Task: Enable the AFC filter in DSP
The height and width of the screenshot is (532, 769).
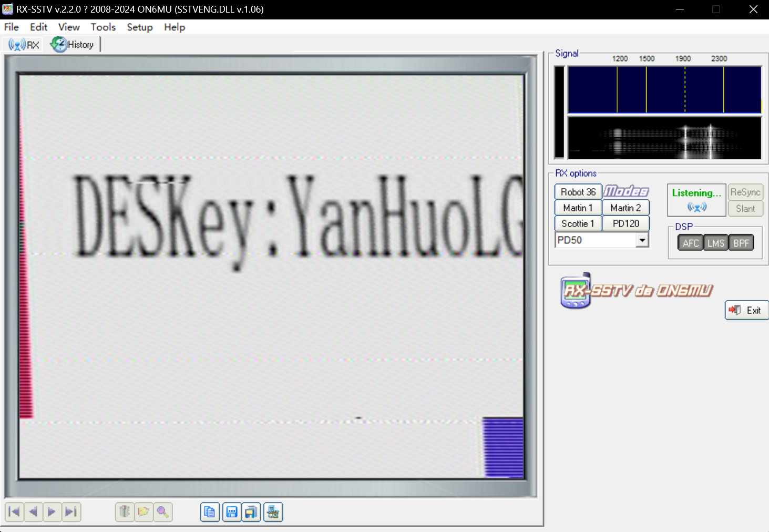Action: point(690,242)
